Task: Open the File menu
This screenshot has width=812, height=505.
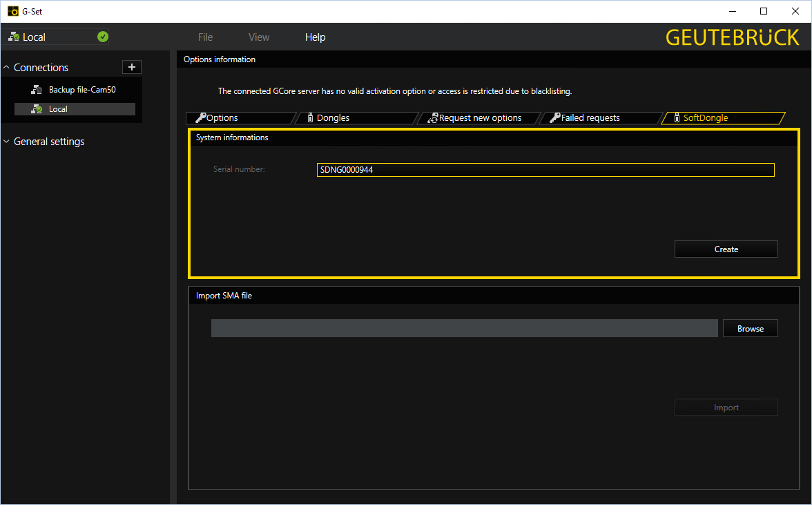Action: (205, 37)
